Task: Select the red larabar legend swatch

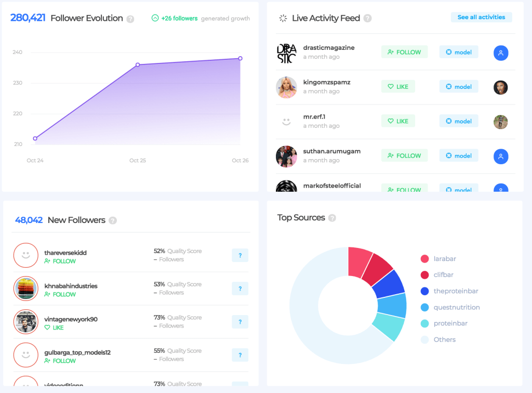Action: [x=424, y=258]
